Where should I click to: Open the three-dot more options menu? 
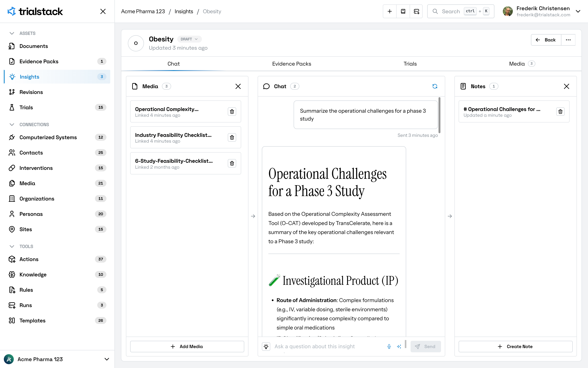pyautogui.click(x=568, y=40)
